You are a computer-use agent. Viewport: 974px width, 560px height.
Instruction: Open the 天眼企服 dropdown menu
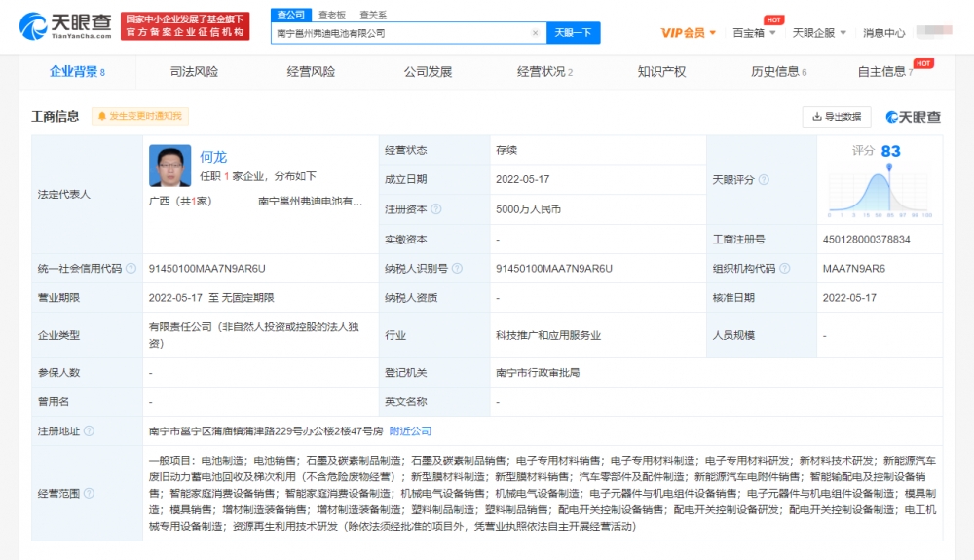click(x=819, y=33)
